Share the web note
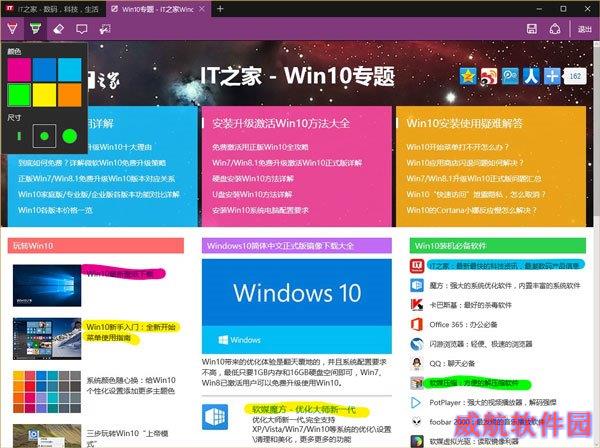This screenshot has width=600, height=448. pos(555,29)
